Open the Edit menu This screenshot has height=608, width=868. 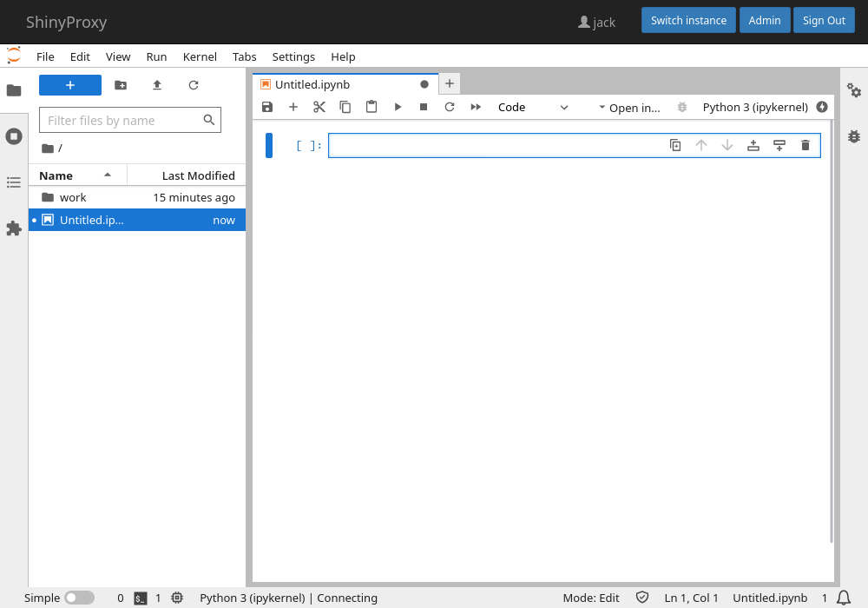tap(80, 56)
